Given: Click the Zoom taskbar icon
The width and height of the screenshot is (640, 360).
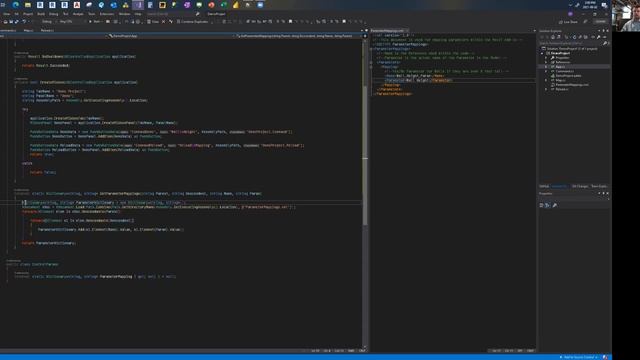Looking at the screenshot, I should (x=260, y=5).
